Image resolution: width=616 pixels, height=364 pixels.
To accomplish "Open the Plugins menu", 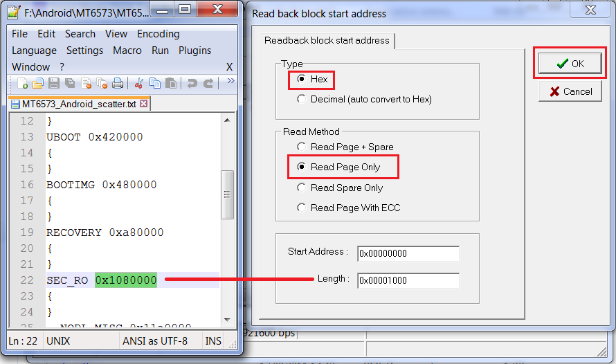I will coord(195,51).
